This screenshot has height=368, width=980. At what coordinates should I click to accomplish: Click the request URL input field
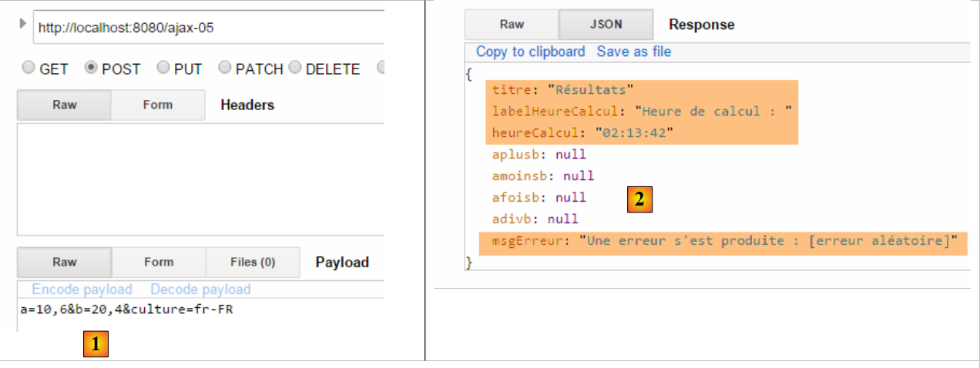[x=208, y=28]
